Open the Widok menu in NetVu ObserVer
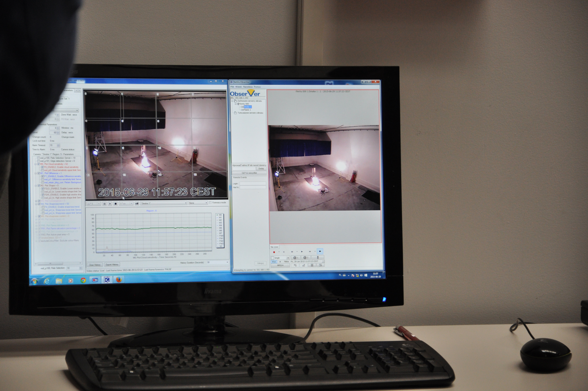 [238, 87]
